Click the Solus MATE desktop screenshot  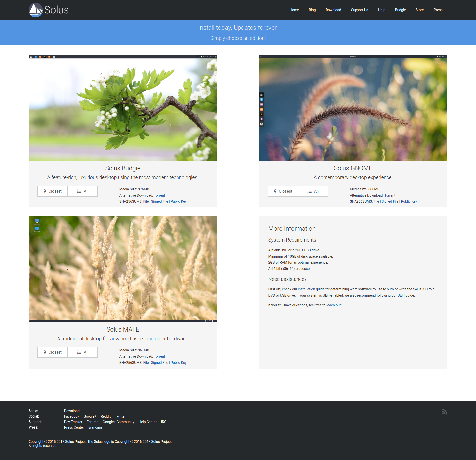pyautogui.click(x=123, y=269)
